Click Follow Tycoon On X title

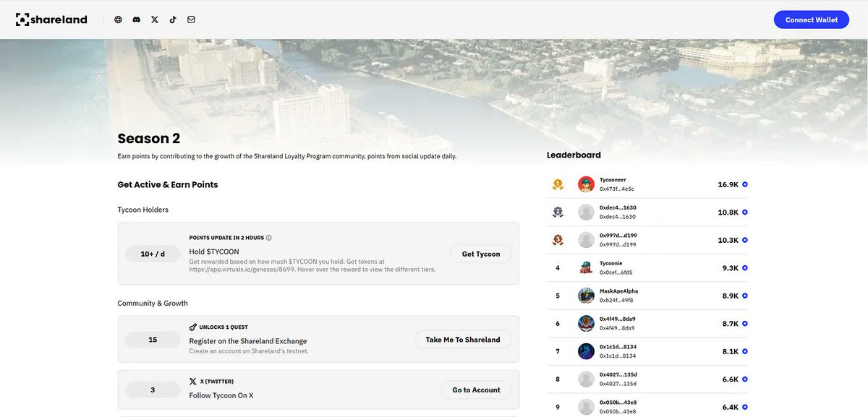[221, 395]
